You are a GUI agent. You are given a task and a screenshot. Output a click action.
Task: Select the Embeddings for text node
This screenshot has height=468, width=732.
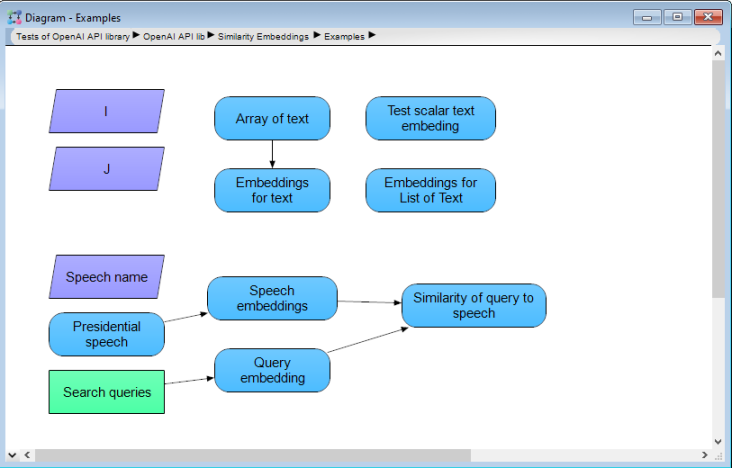(272, 190)
